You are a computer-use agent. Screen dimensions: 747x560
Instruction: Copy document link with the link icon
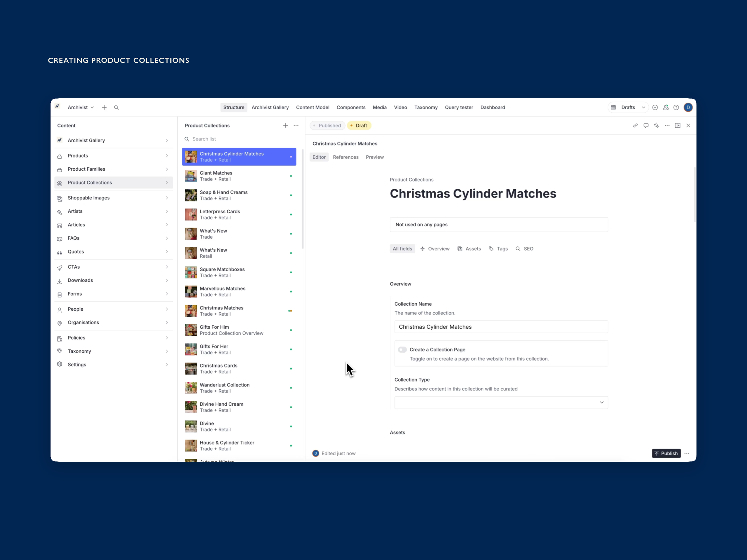635,126
